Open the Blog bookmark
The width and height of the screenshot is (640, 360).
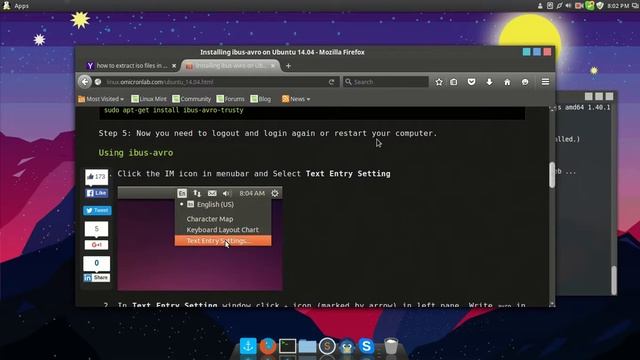point(260,99)
